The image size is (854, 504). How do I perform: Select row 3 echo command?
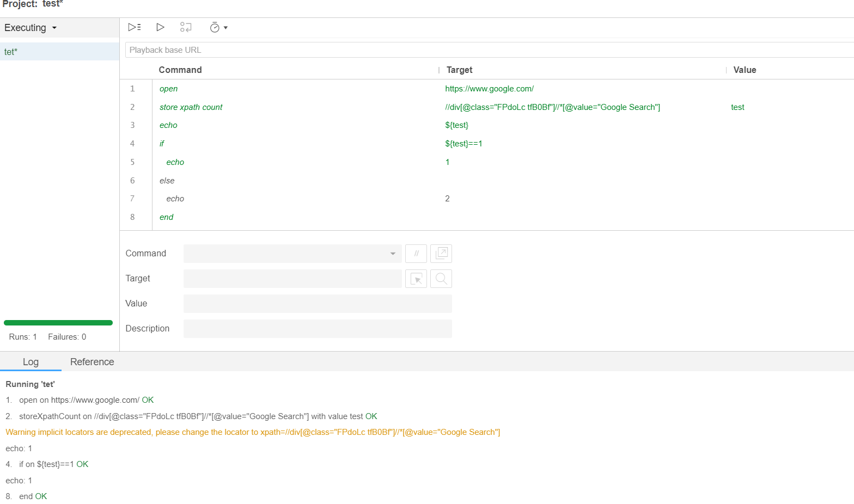tap(487, 125)
